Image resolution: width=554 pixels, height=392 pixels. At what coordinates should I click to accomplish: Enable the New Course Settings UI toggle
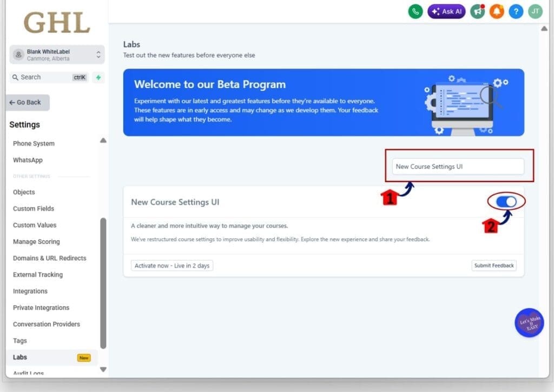pyautogui.click(x=505, y=201)
